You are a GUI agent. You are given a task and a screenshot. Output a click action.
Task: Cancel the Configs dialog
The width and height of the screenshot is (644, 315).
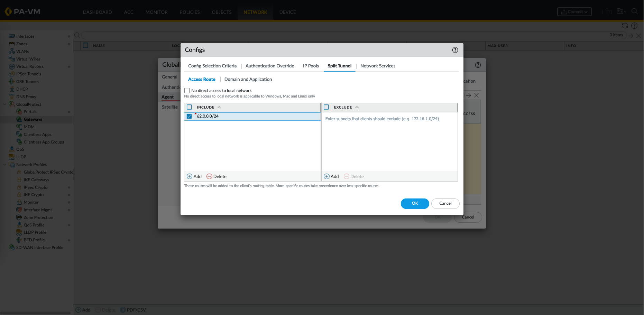tap(445, 203)
